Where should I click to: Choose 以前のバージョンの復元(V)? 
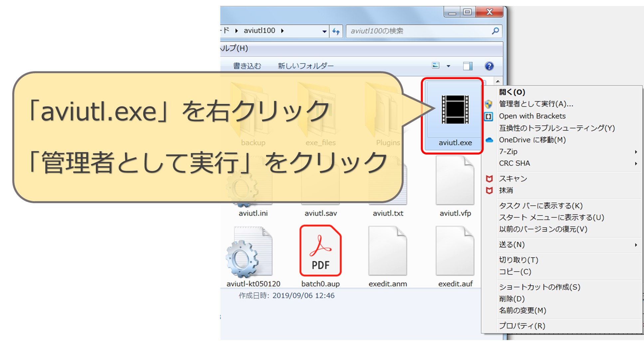click(x=543, y=229)
